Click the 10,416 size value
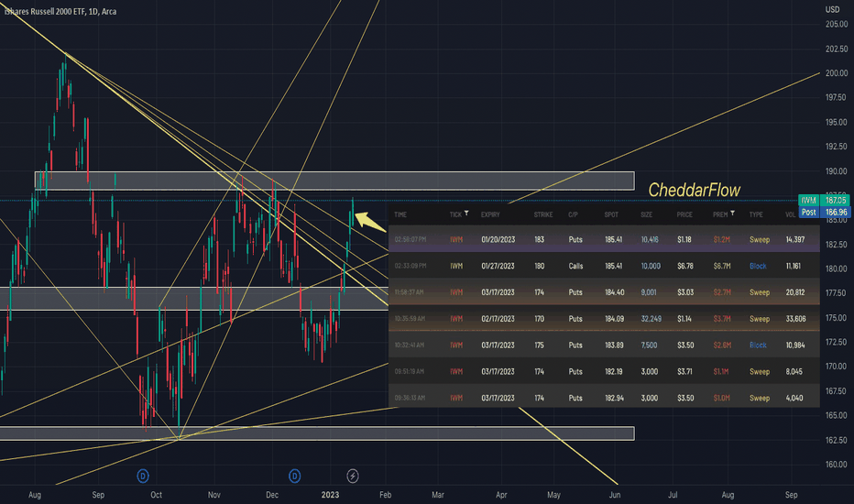 click(650, 240)
